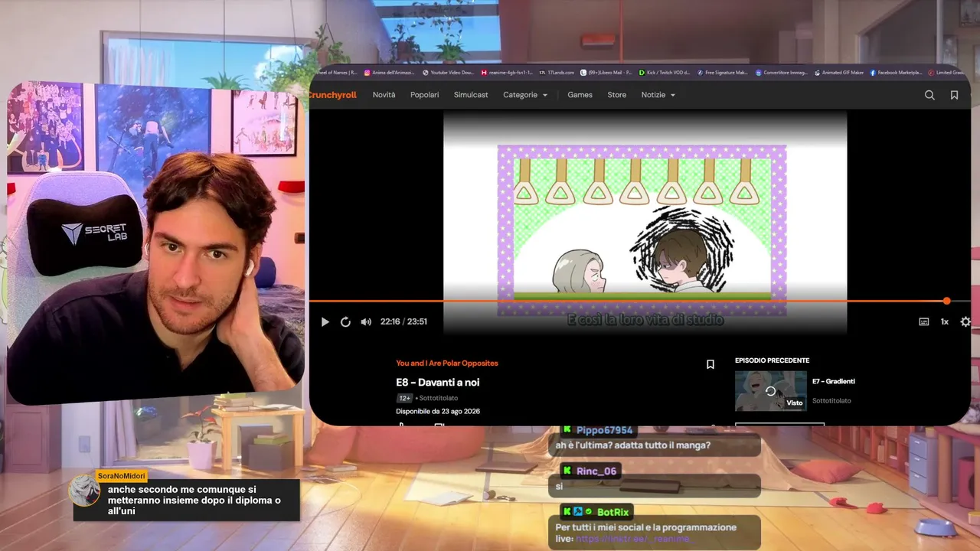Click the 22:16 / 23:51 time display
Screen dimensions: 980x551
coord(403,322)
